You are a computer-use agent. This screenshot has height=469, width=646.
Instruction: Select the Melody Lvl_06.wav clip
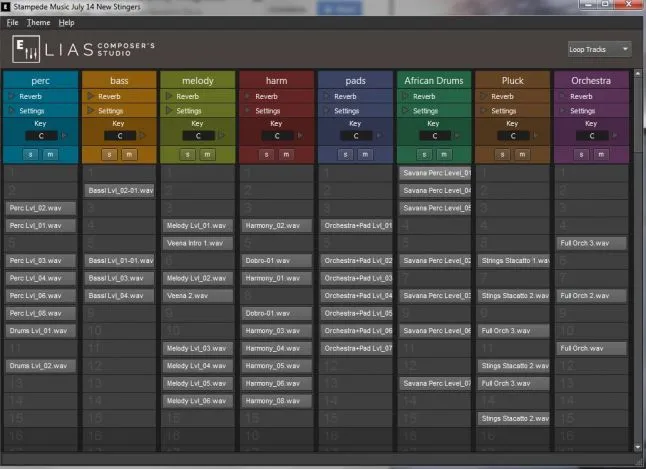[198, 401]
